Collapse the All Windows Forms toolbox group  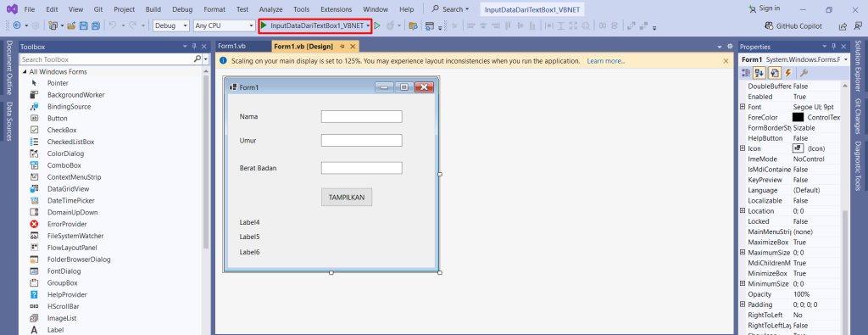tap(25, 72)
